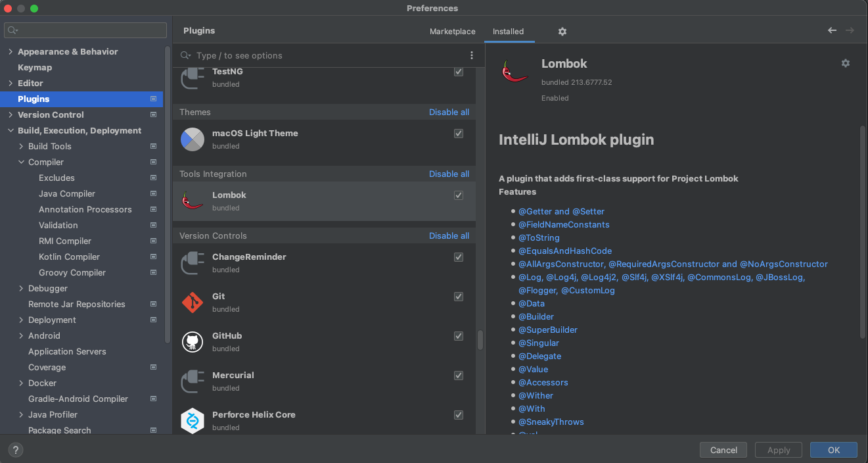Screen dimensions: 868x463
Task: Click the project-level icon beside Kotlin Compiler
Action: (153, 256)
